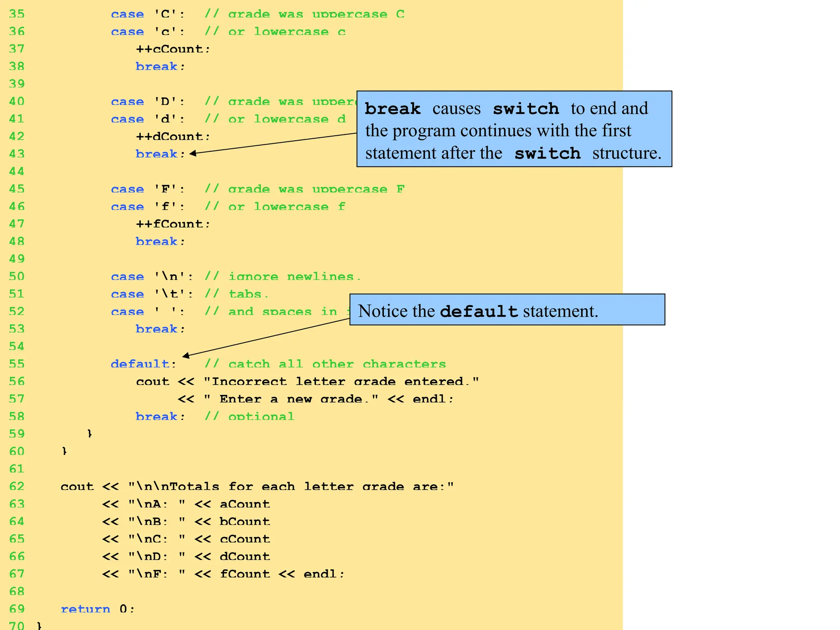Viewport: 840px width, 630px height.
Task: Click the return 0 statement
Action: click(x=98, y=609)
